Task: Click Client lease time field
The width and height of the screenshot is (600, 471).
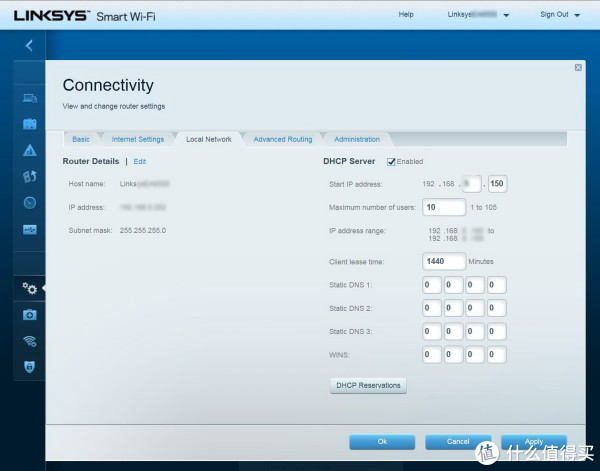Action: tap(444, 261)
